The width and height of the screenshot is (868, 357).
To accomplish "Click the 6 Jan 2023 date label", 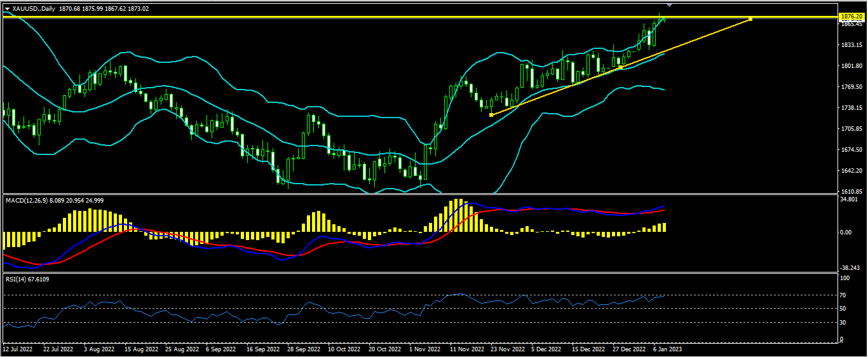I will click(668, 349).
